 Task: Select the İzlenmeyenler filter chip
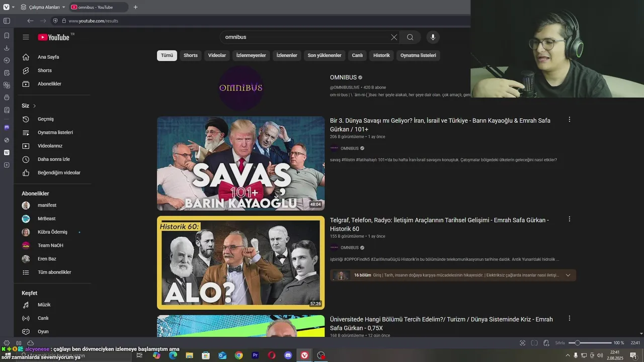[x=251, y=55]
